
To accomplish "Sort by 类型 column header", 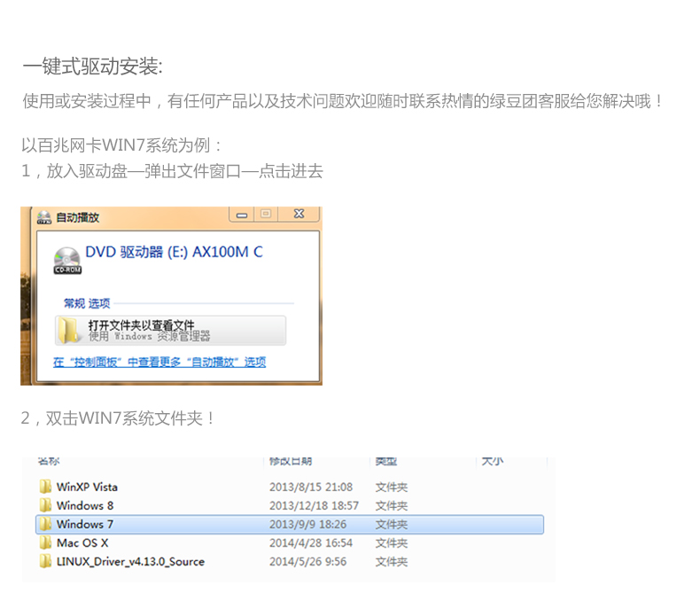I will click(x=386, y=461).
